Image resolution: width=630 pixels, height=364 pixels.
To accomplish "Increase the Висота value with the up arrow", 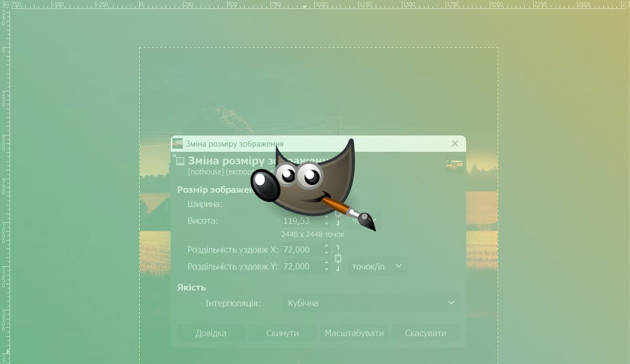I will point(326,217).
